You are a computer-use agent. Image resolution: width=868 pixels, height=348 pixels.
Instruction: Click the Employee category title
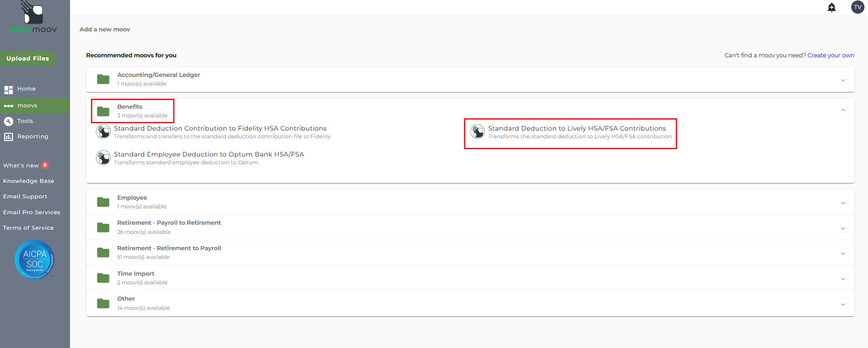click(x=132, y=198)
